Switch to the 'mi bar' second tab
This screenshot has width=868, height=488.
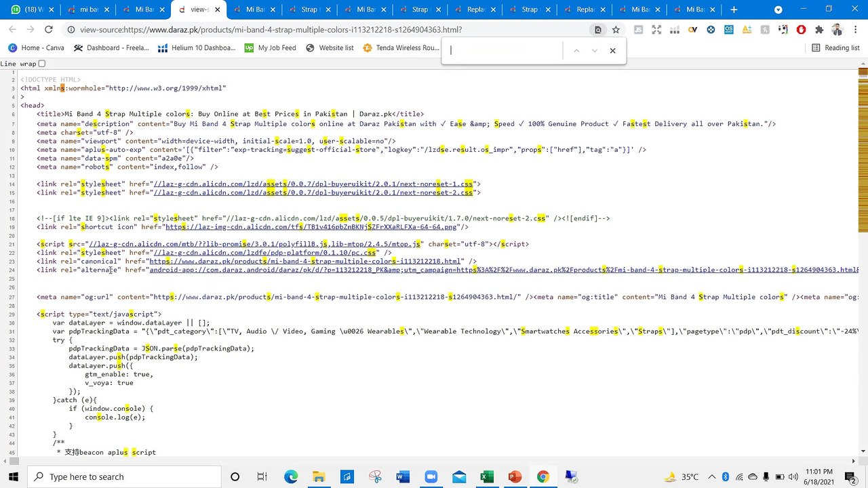(x=87, y=9)
